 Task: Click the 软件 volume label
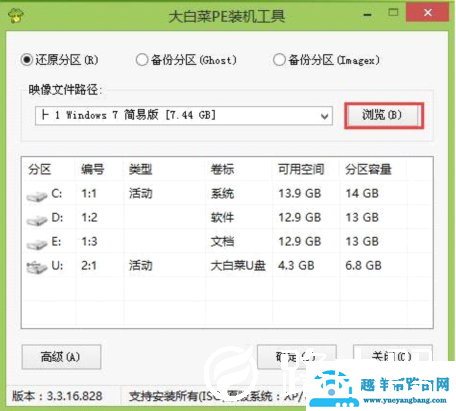[222, 217]
